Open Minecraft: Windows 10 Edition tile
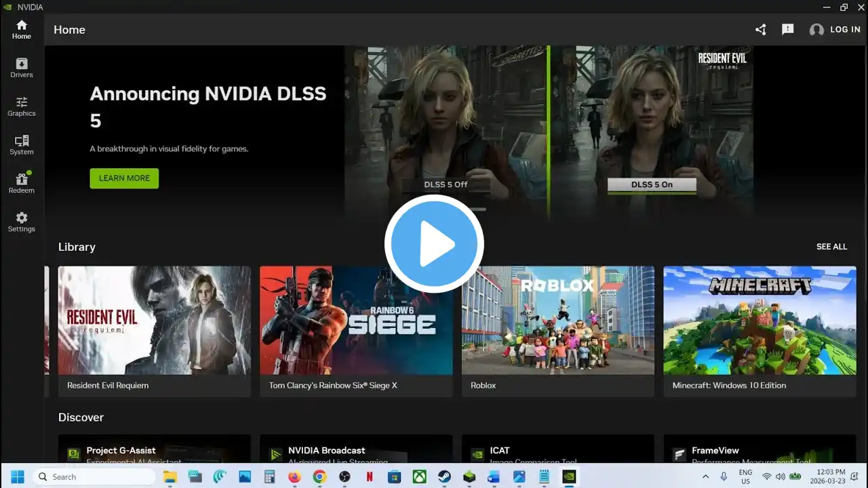 (759, 331)
